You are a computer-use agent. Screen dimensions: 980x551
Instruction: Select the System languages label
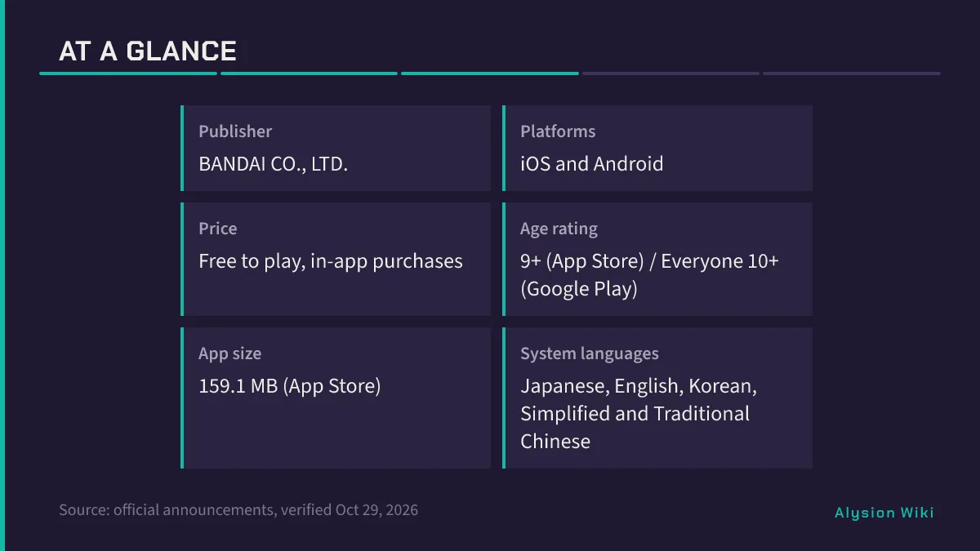590,353
